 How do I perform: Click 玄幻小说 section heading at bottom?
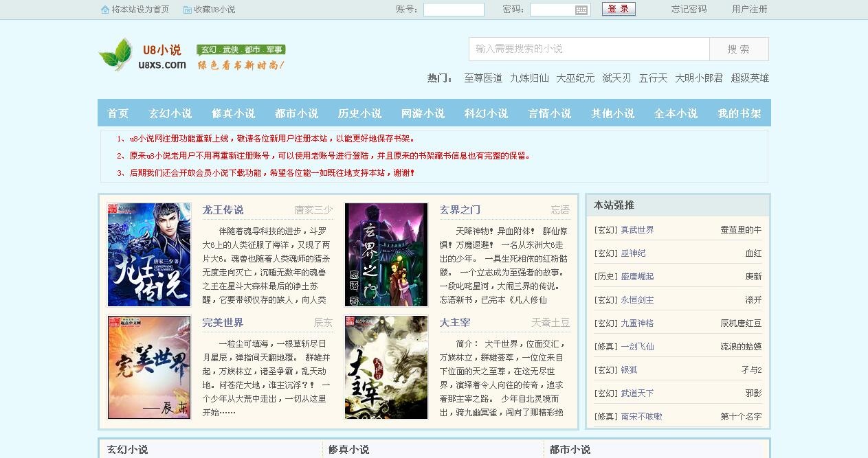(127, 450)
